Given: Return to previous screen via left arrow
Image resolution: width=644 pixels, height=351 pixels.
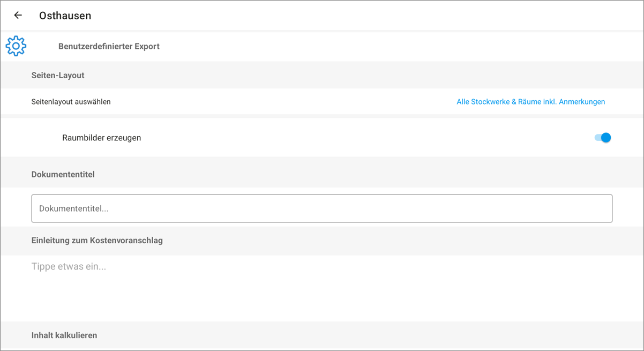Looking at the screenshot, I should tap(18, 16).
